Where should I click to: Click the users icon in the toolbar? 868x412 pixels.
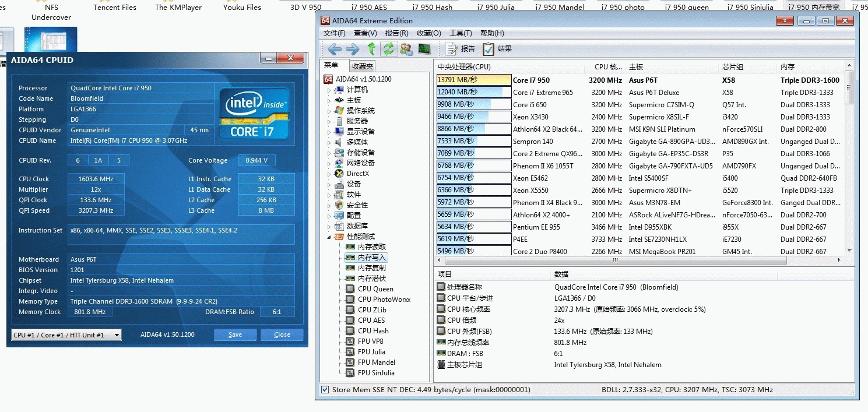pos(406,49)
